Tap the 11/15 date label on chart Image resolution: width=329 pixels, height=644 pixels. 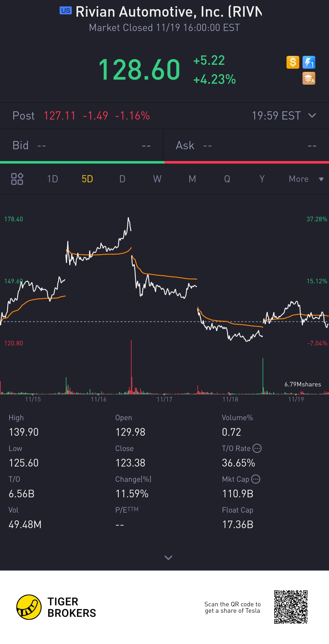click(33, 399)
